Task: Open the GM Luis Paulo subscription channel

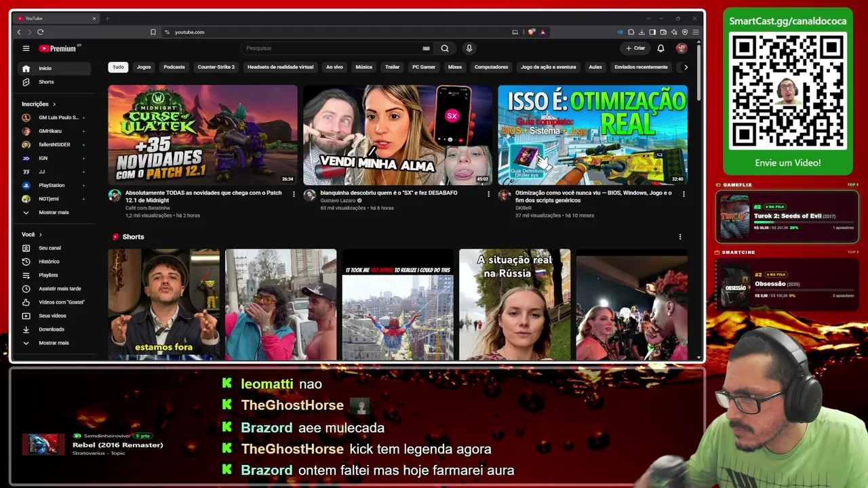Action: [x=54, y=117]
